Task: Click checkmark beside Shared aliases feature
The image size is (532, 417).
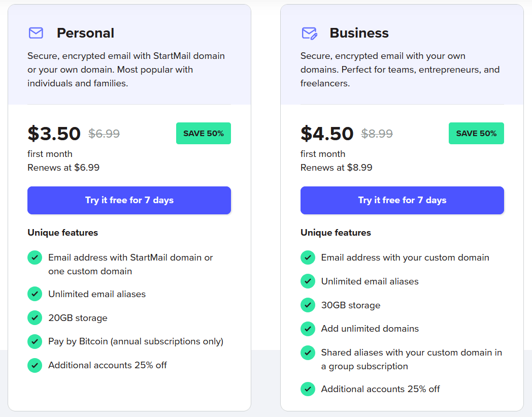Action: pos(308,352)
